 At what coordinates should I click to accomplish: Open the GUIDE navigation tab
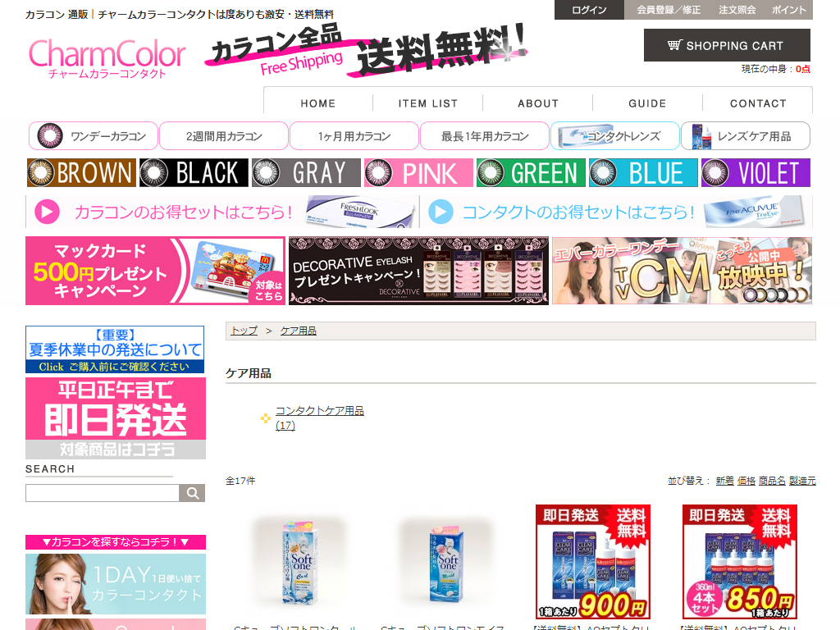[x=647, y=103]
